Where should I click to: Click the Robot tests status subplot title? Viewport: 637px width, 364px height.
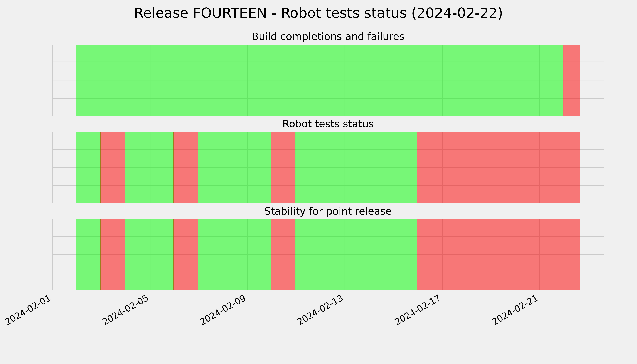pyautogui.click(x=328, y=124)
